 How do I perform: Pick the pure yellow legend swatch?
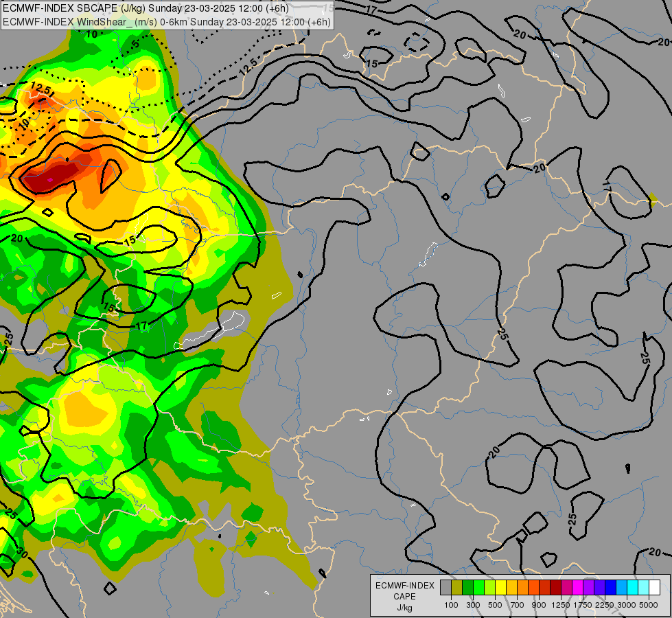point(500,588)
